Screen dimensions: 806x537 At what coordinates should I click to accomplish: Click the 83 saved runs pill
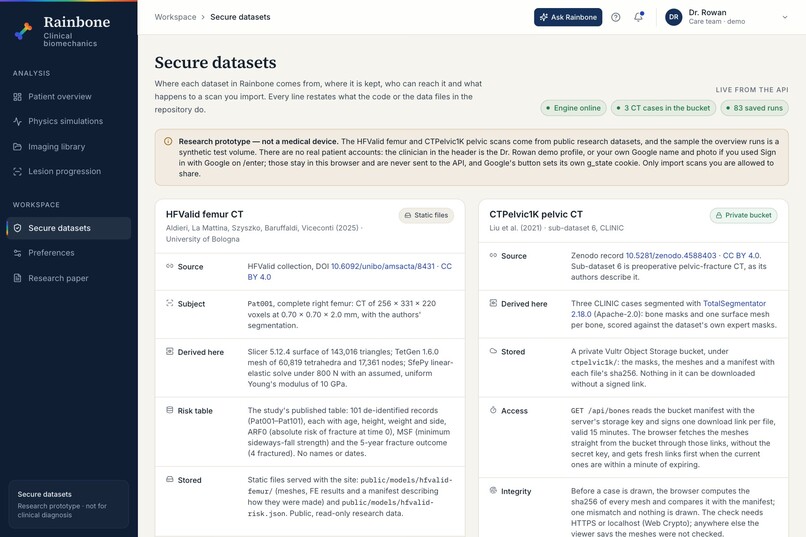pos(754,108)
